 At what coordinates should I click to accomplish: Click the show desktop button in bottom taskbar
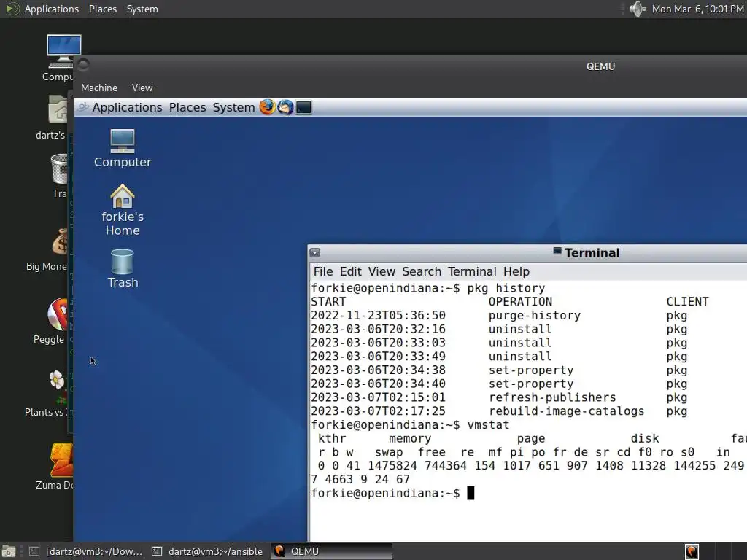(9, 551)
